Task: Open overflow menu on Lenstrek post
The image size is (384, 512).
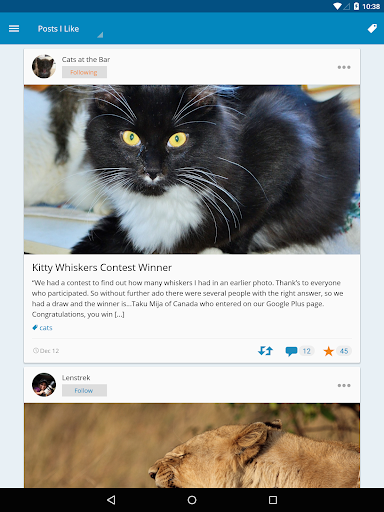Action: (x=344, y=385)
